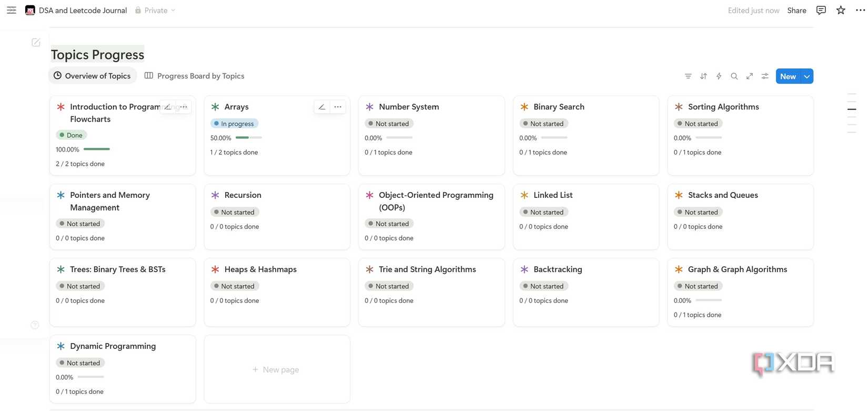The width and height of the screenshot is (868, 411).
Task: Click the Dynamic Programming blue asterisk icon
Action: coord(60,346)
